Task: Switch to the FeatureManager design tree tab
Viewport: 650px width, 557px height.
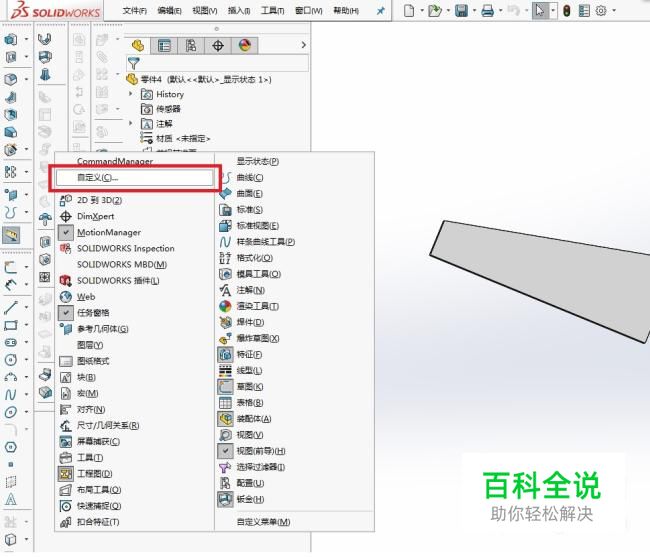Action: point(138,46)
